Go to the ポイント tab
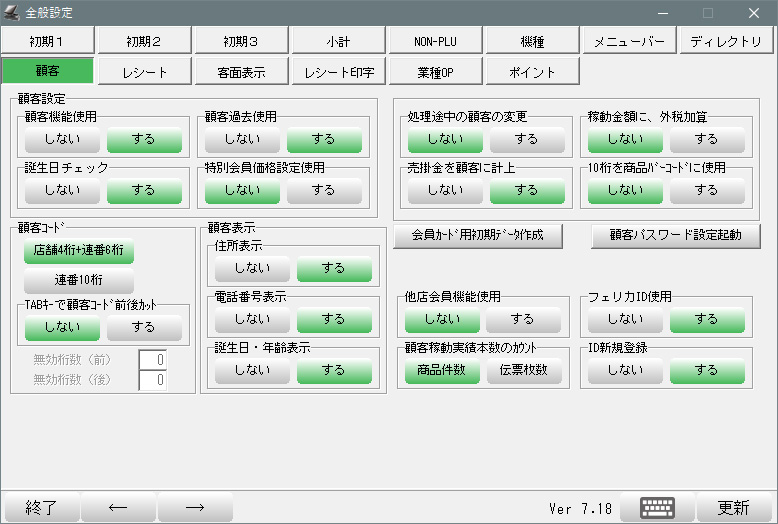 coord(532,72)
